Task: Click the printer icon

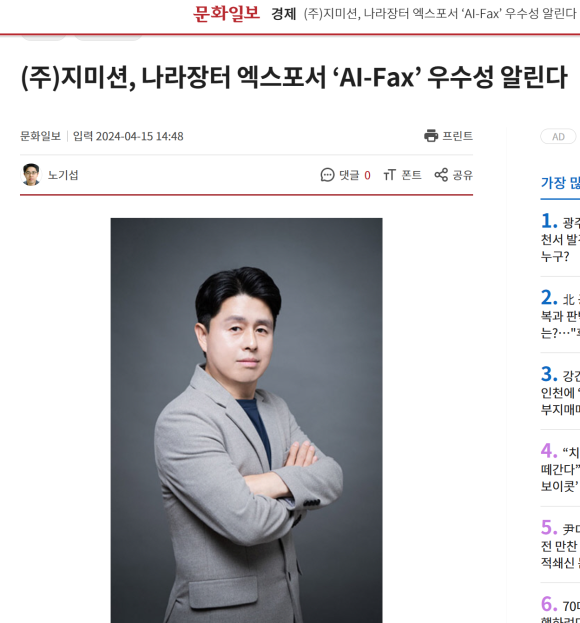Action: pos(431,136)
